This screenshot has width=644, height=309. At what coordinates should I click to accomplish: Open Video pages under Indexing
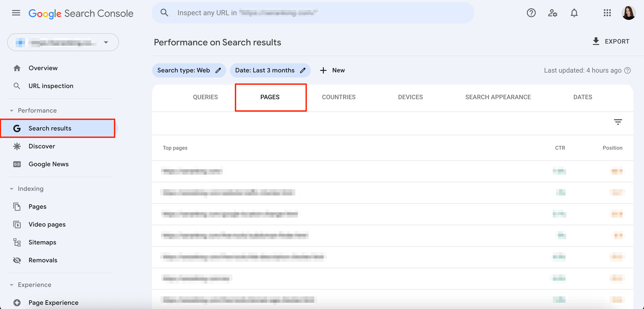[47, 224]
